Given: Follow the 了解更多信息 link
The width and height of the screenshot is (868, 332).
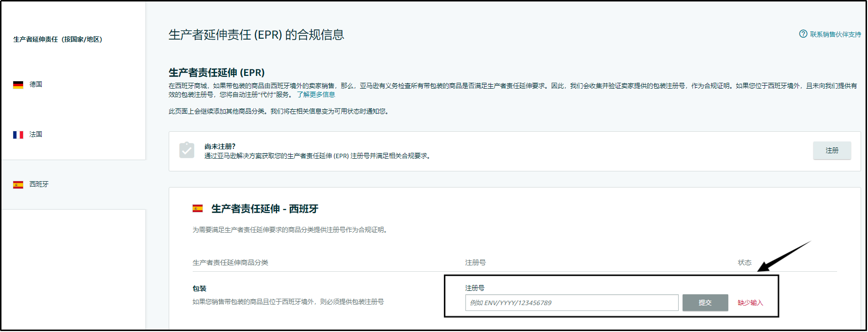Looking at the screenshot, I should coord(316,95).
